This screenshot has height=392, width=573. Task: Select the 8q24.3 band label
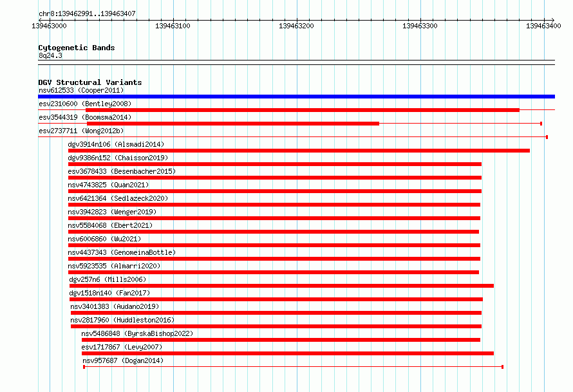(x=50, y=55)
